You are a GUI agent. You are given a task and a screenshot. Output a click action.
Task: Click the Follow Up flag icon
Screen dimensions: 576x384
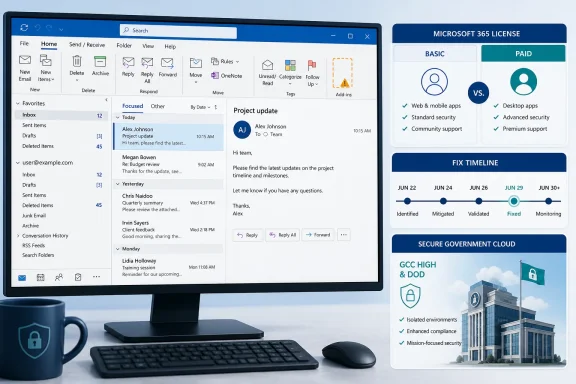pos(312,65)
